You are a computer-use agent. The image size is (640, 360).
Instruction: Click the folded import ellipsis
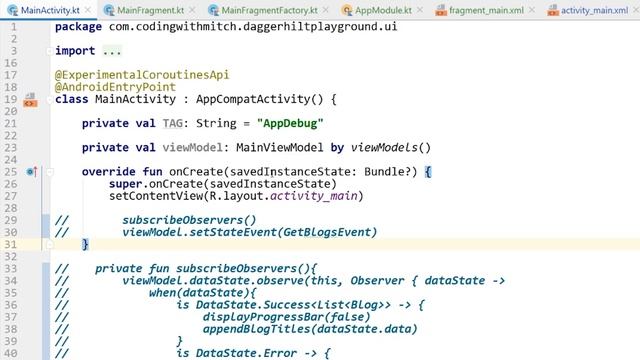pos(112,51)
